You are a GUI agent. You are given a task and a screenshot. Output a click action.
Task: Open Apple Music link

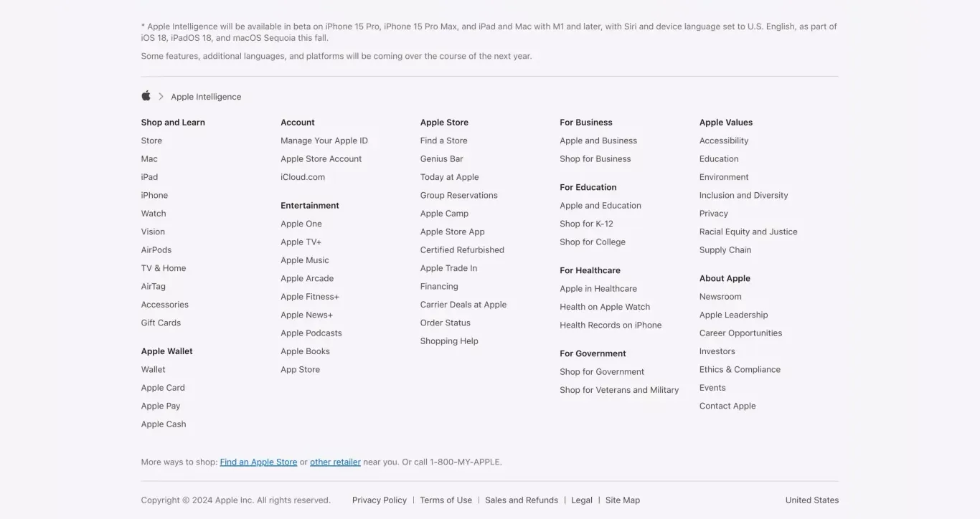(305, 260)
